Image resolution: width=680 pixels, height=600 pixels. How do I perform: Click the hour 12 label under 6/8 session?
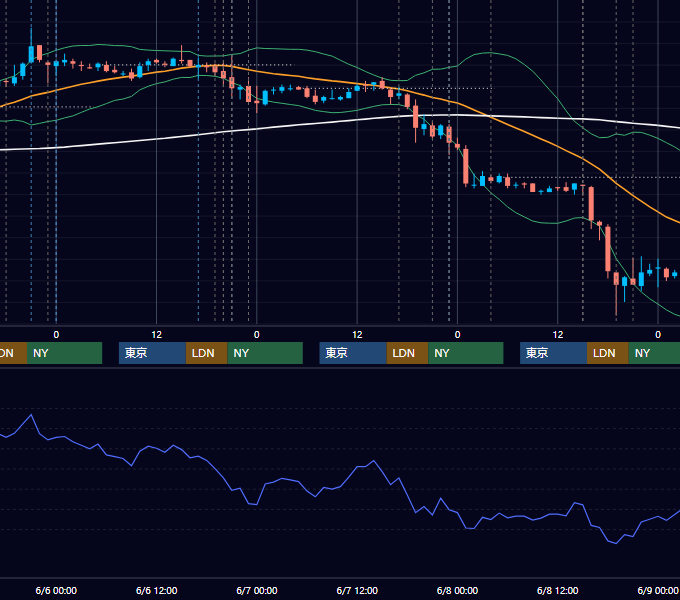(558, 335)
